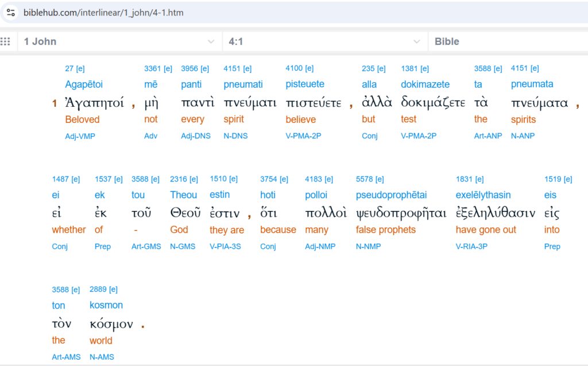Open the dokimazete transliteration link
Image resolution: width=588 pixels, height=366 pixels.
pyautogui.click(x=425, y=84)
